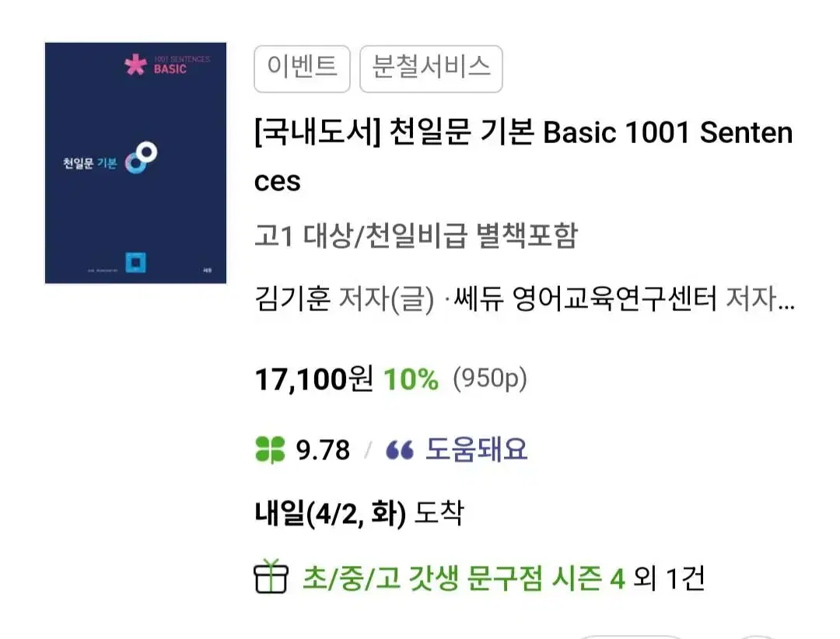
Task: Check the 내일(4/2, 화) 도착 delivery info
Action: click(359, 514)
